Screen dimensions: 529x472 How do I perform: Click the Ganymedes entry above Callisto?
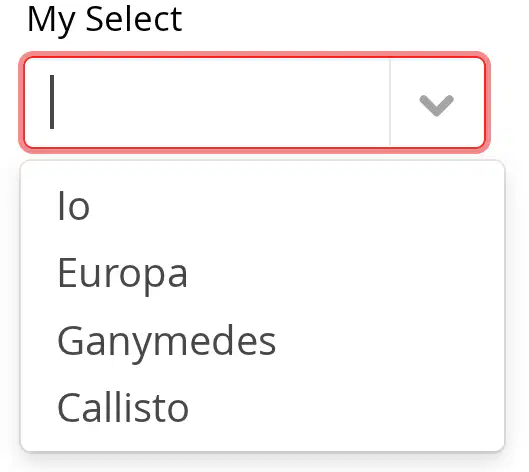[262, 340]
